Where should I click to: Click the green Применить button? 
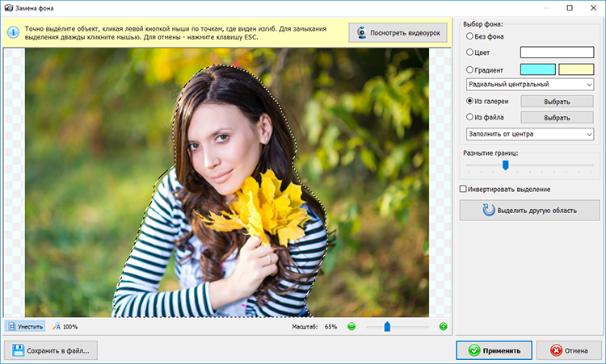(494, 350)
